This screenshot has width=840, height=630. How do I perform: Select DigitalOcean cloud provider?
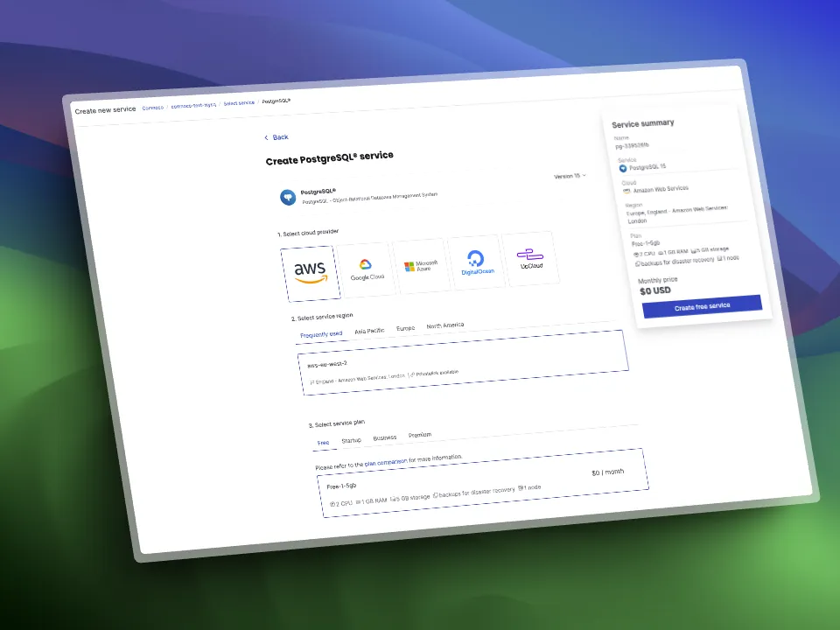[x=477, y=261]
